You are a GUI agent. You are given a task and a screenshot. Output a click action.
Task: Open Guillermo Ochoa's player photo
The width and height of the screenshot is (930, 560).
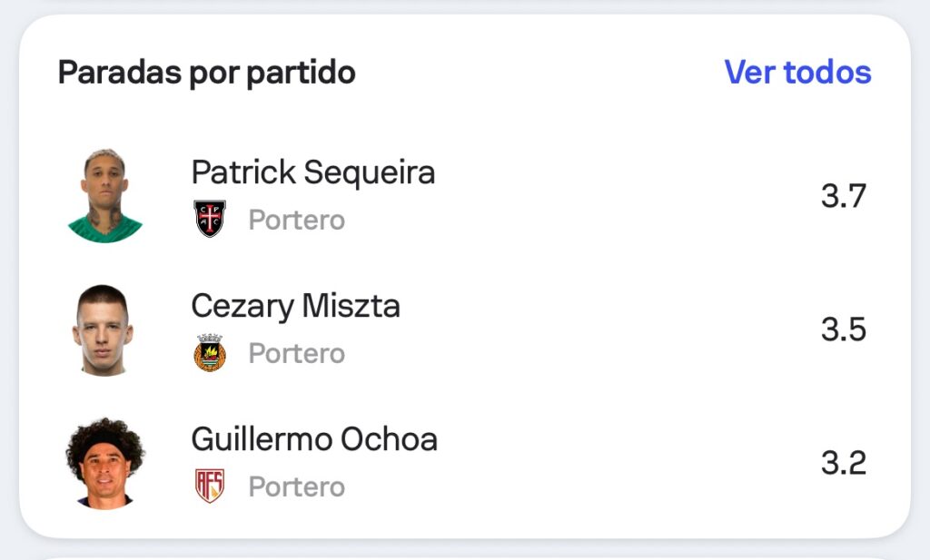[x=104, y=463]
